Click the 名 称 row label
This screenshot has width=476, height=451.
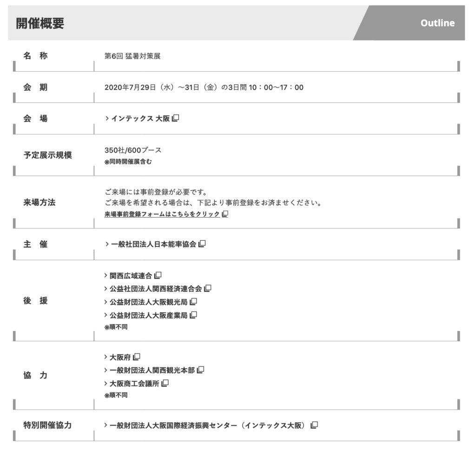(x=35, y=56)
